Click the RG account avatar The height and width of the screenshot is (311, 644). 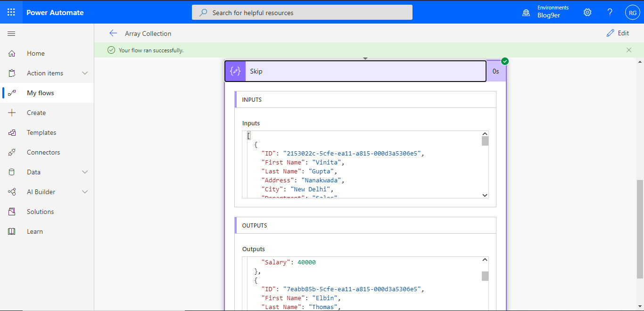click(x=632, y=13)
